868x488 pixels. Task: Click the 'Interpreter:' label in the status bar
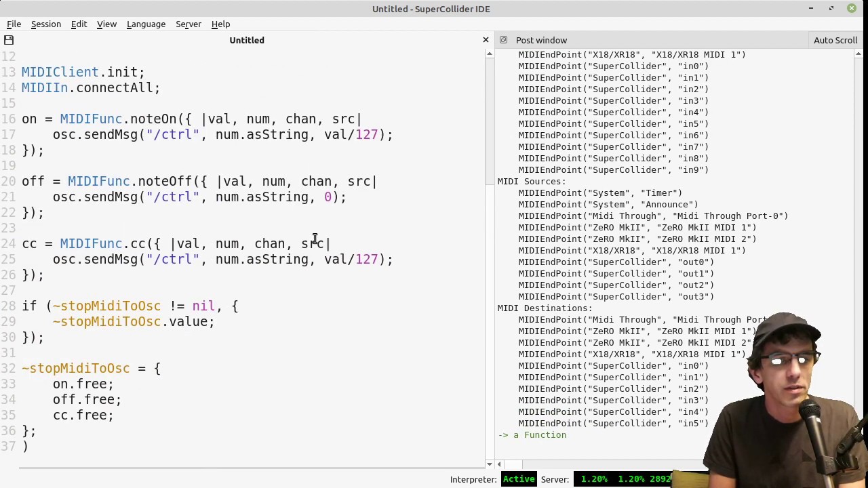pyautogui.click(x=473, y=479)
